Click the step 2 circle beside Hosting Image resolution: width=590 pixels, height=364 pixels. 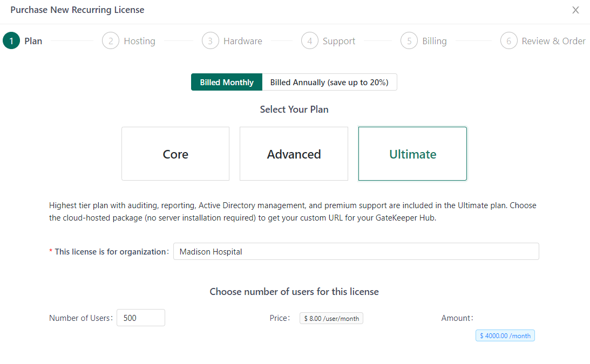coord(111,41)
